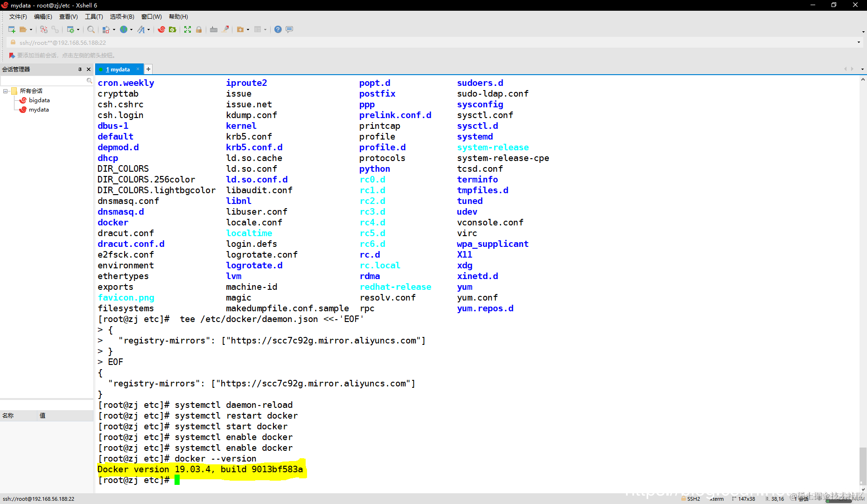Screen dimensions: 867x504
Task: Toggle full screen with the green arrows icon
Action: point(188,29)
